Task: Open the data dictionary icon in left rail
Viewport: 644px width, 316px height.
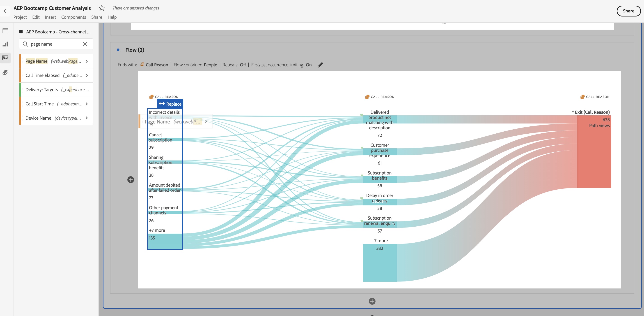Action: tap(5, 73)
